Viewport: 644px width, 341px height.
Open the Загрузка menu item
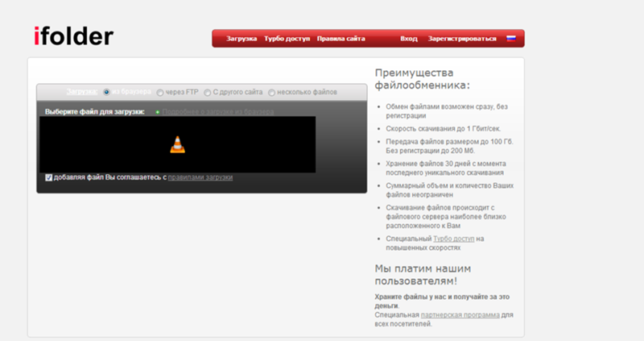pyautogui.click(x=242, y=39)
